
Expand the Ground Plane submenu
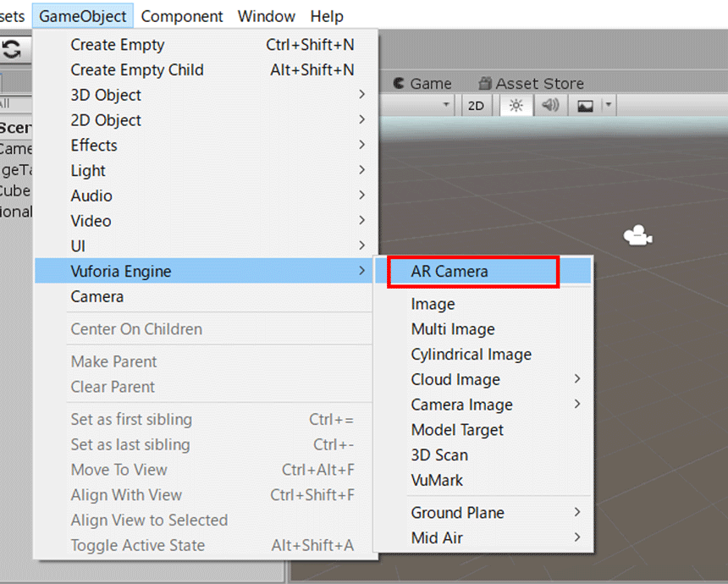click(x=483, y=513)
